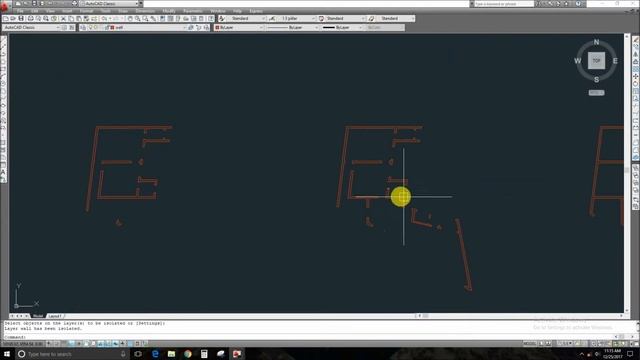Open the View menu
Screen dimensions: 640x360
(50, 11)
